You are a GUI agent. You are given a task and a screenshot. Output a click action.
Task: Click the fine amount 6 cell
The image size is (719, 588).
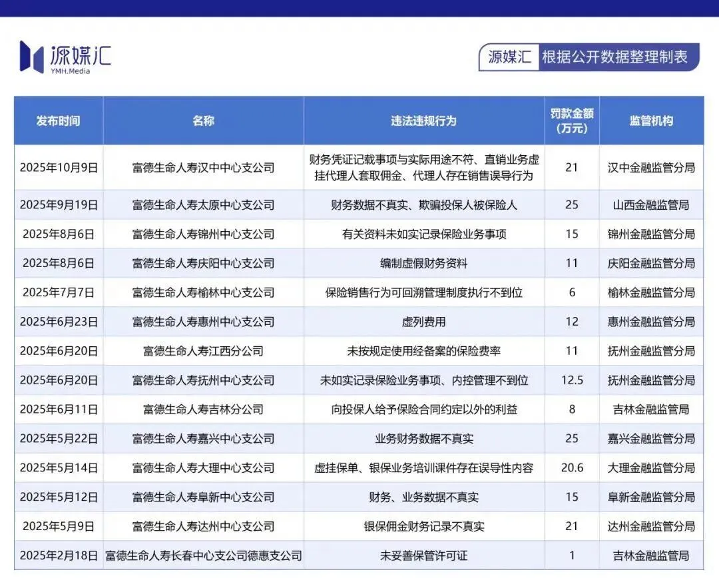(x=572, y=292)
